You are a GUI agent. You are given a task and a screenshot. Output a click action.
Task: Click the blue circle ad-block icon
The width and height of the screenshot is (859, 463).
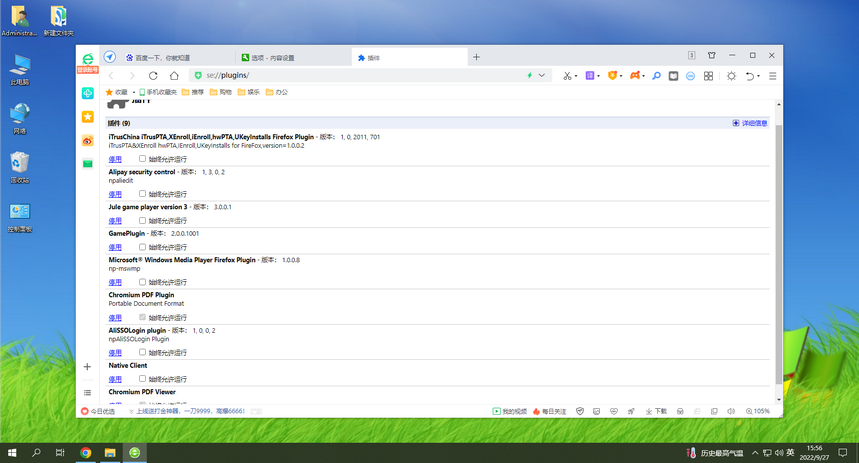690,76
